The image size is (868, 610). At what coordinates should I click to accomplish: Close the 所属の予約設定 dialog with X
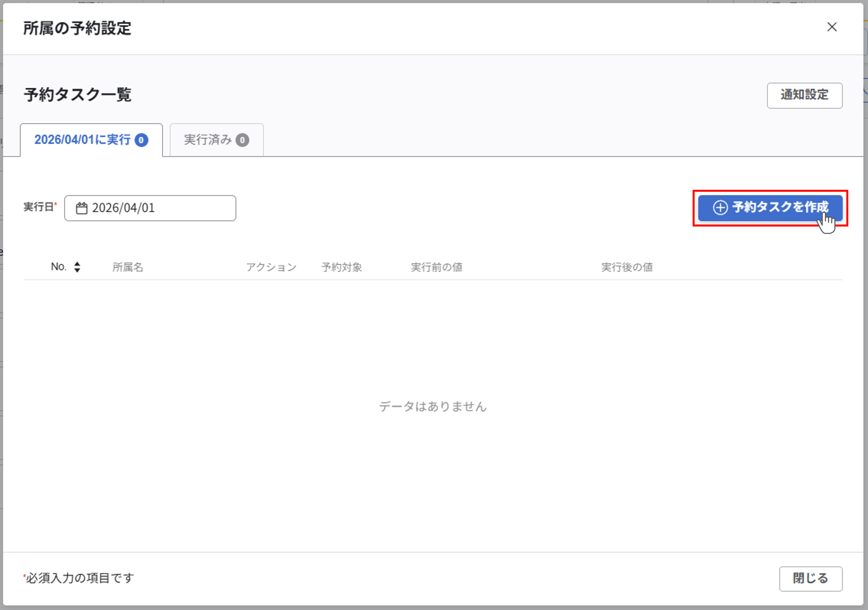click(x=832, y=27)
